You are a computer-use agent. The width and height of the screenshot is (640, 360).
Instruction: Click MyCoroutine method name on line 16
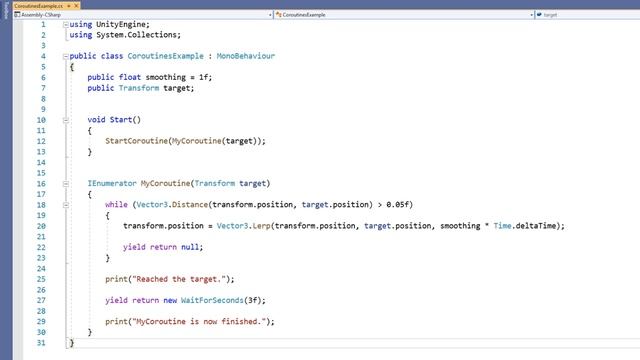[x=165, y=184]
